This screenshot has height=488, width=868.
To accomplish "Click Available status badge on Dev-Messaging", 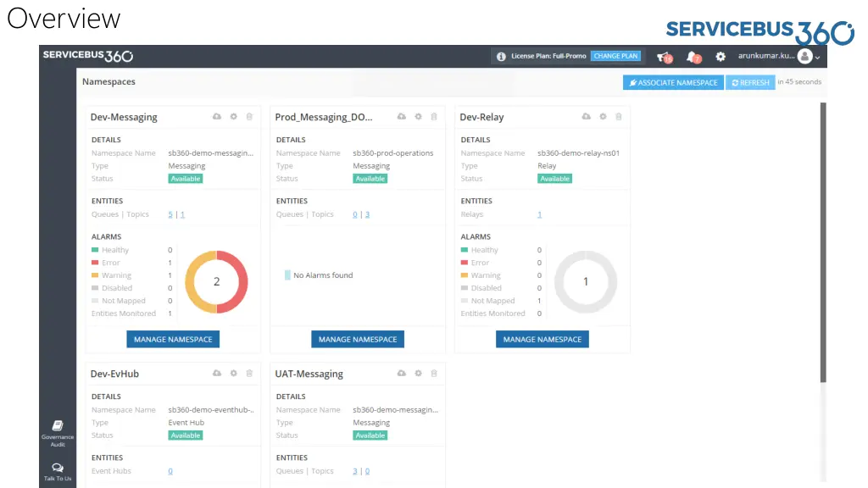I will point(186,179).
